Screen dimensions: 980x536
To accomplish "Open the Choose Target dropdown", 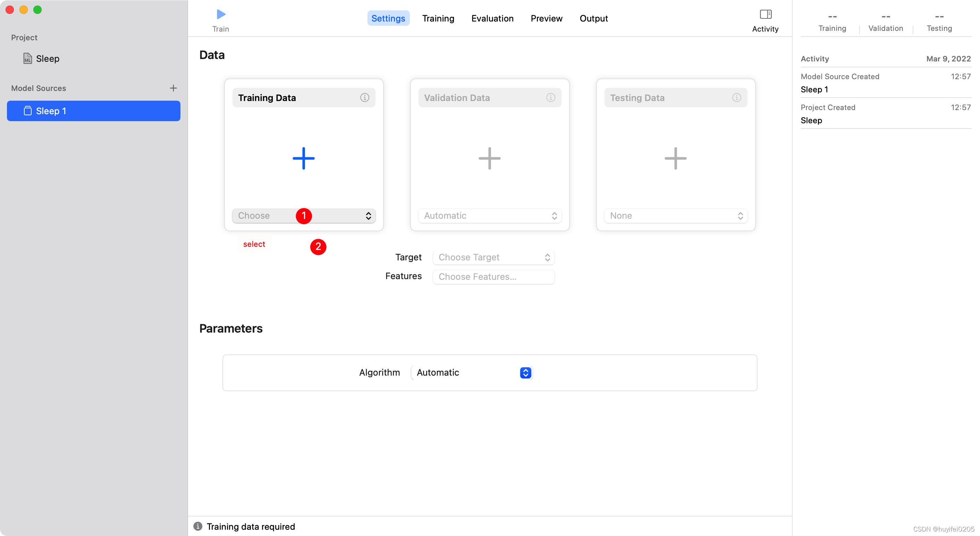I will point(493,258).
